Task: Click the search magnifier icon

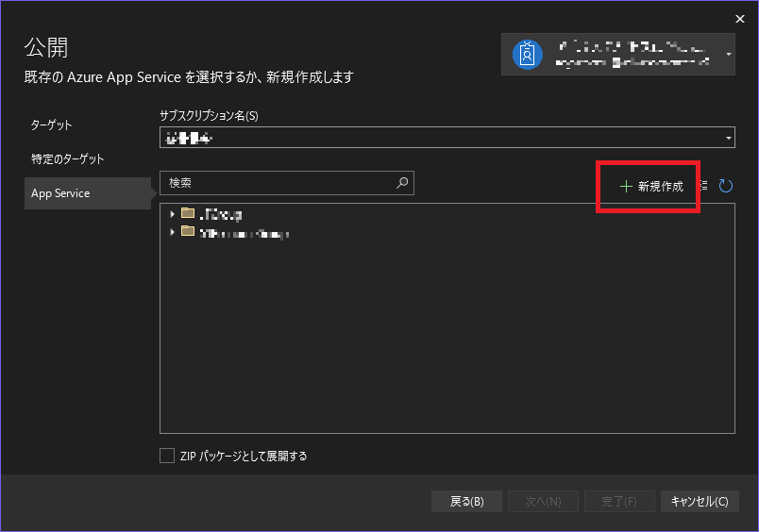Action: coord(402,183)
